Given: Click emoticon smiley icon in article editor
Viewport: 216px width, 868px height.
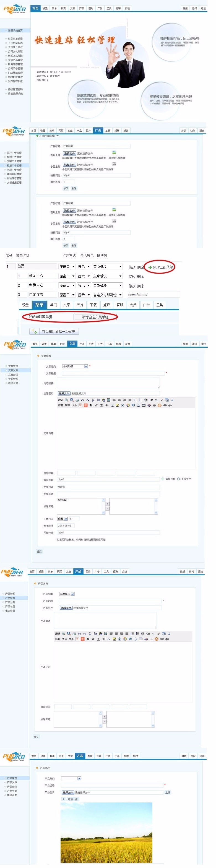Looking at the screenshot, I should point(159,405).
